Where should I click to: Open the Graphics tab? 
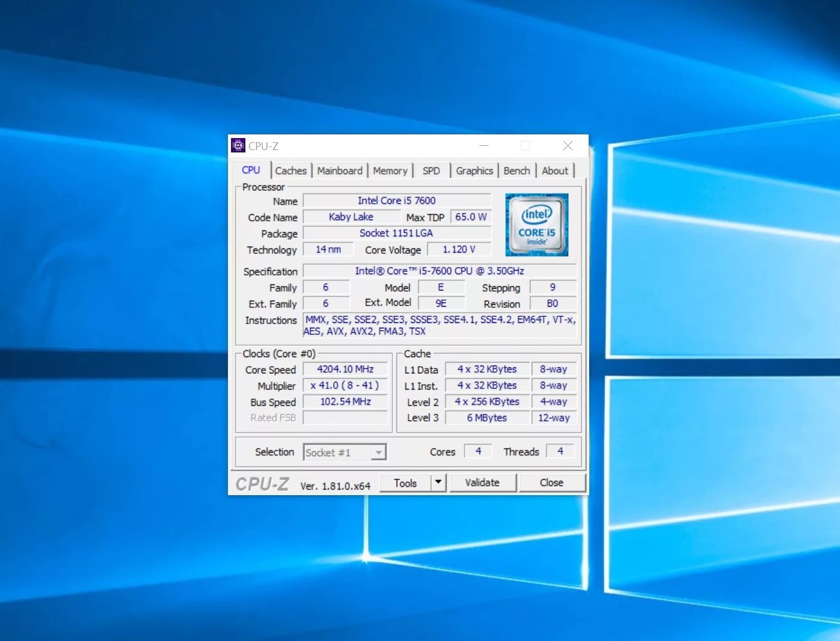pyautogui.click(x=474, y=170)
